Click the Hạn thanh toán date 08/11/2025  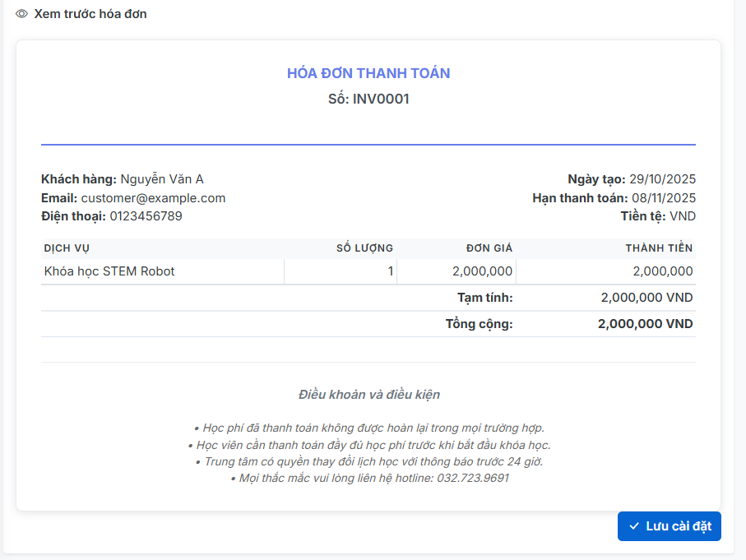(663, 198)
